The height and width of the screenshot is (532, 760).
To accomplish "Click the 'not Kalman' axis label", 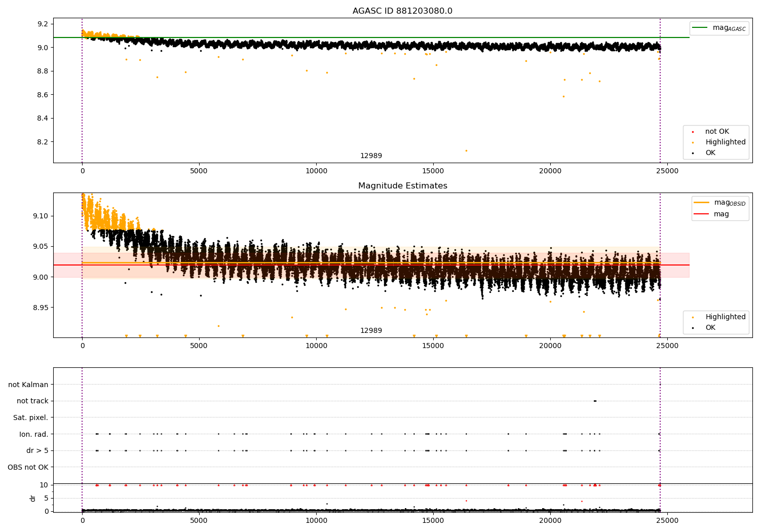I will pos(28,385).
